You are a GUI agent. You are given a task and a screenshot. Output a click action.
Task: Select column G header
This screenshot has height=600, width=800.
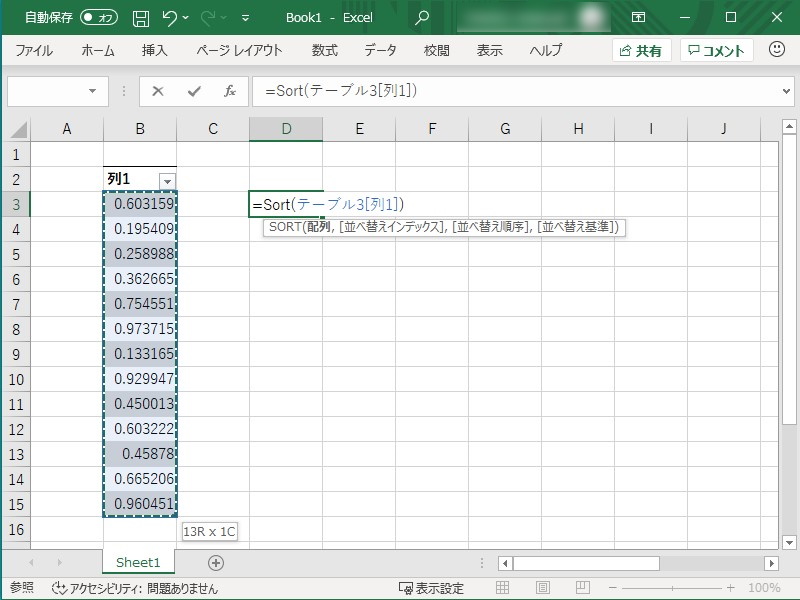[505, 129]
